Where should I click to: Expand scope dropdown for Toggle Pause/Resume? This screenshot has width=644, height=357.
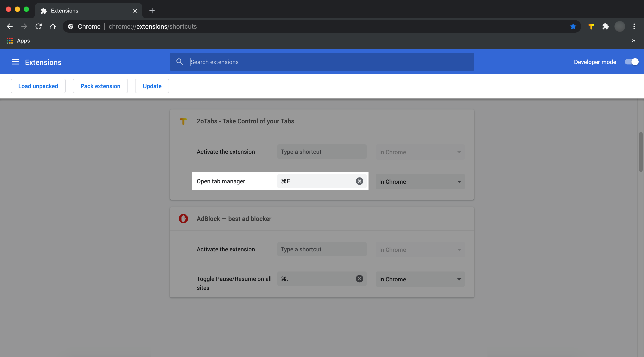pyautogui.click(x=420, y=279)
